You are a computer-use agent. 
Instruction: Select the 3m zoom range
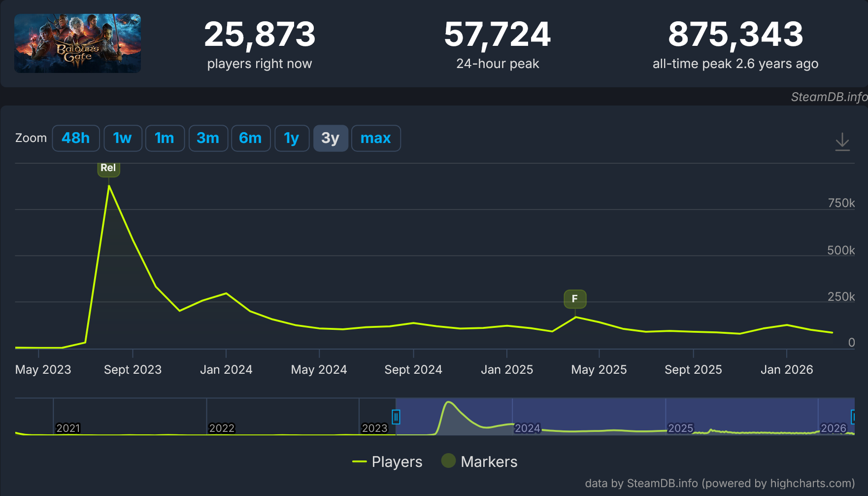[208, 138]
